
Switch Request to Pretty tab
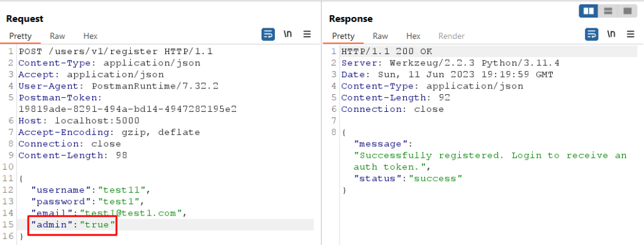pyautogui.click(x=20, y=36)
